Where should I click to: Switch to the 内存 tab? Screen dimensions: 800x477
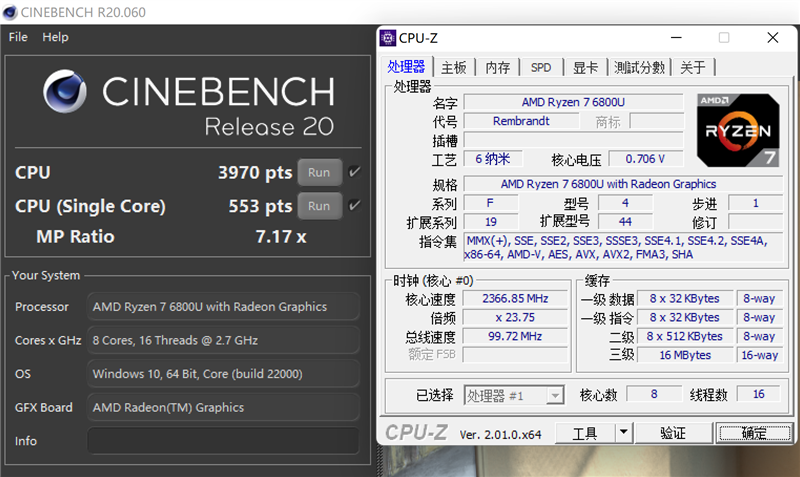pos(497,67)
